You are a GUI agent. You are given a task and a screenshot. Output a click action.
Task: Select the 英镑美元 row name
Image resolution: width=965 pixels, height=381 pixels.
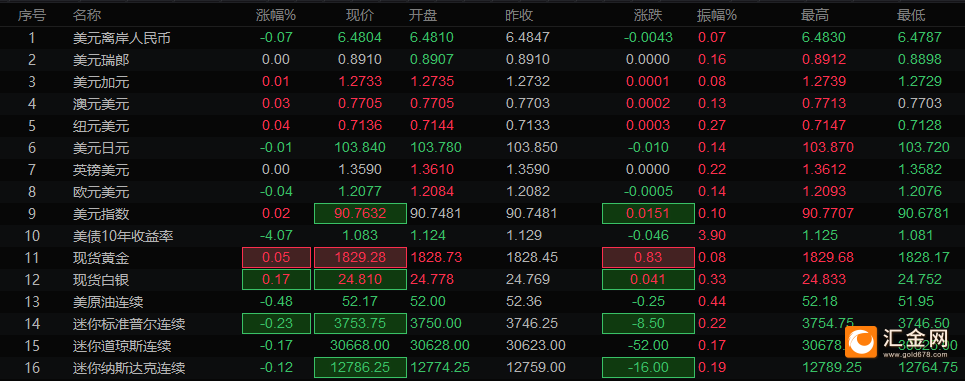click(x=101, y=170)
